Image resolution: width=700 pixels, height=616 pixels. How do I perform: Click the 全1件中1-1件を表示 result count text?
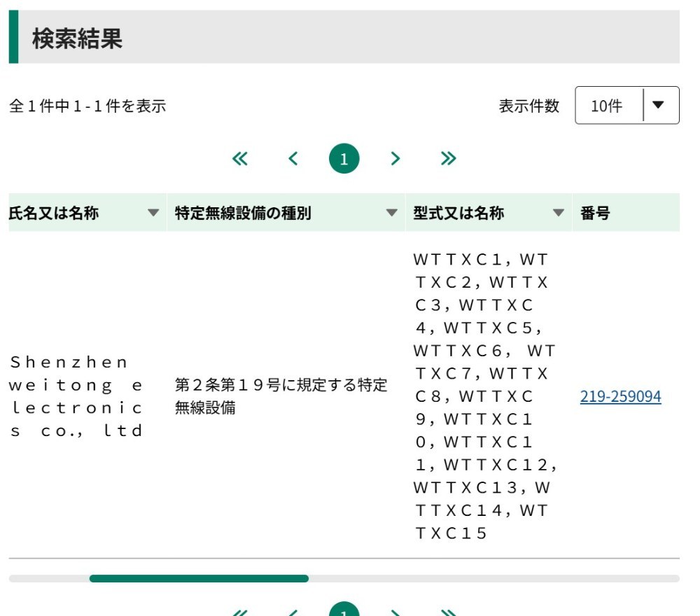(x=87, y=106)
